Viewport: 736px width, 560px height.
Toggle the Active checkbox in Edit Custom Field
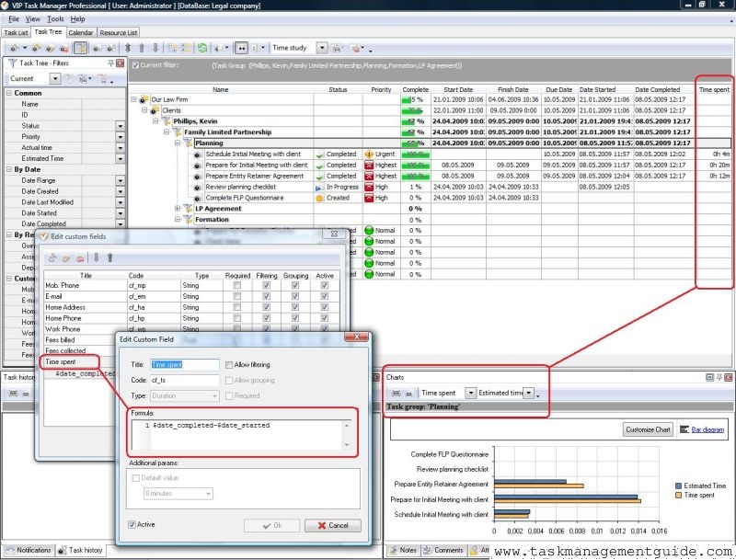pyautogui.click(x=132, y=524)
